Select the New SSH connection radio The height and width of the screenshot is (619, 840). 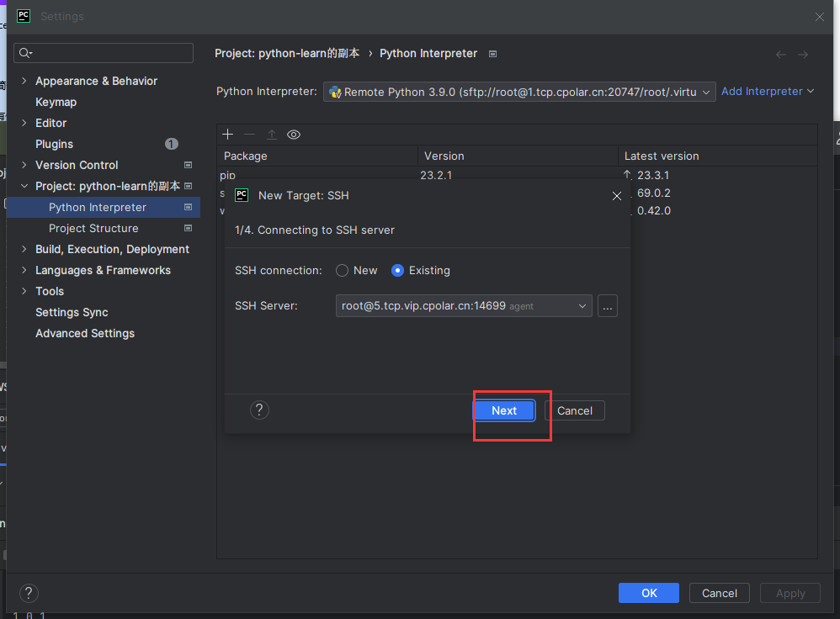click(342, 271)
